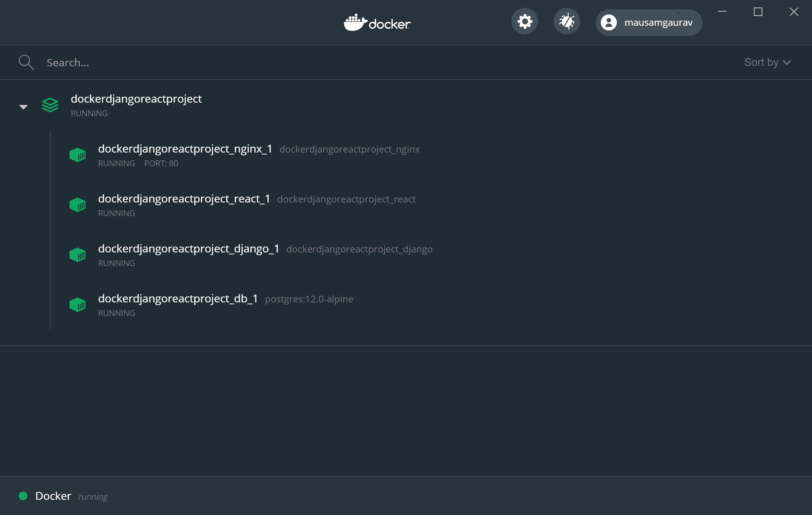The image size is (812, 515).
Task: Click the db container green icon
Action: (77, 305)
